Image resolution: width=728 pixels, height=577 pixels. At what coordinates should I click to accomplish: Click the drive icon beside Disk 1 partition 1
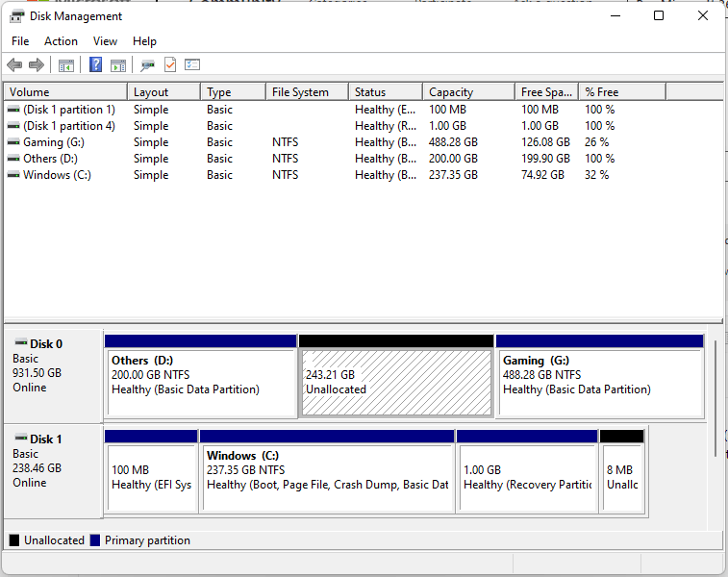pos(13,110)
